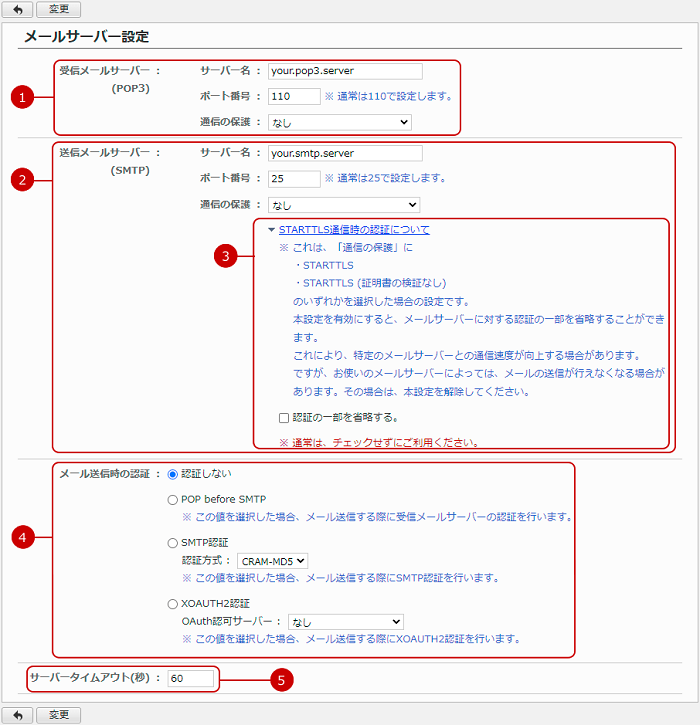Click the SMTP認証を行います note
This screenshot has width=700, height=725.
pos(341,578)
